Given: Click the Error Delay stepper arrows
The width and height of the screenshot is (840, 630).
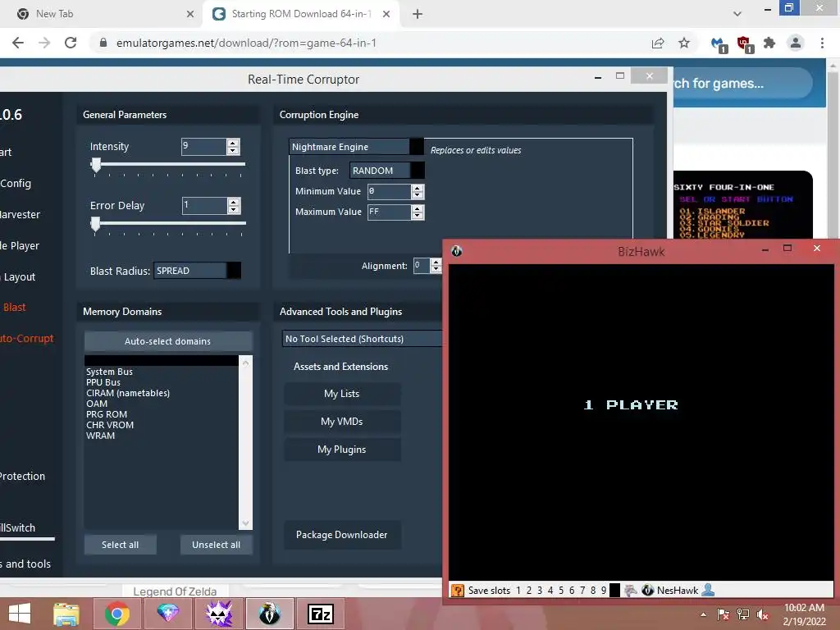Looking at the screenshot, I should (x=234, y=205).
